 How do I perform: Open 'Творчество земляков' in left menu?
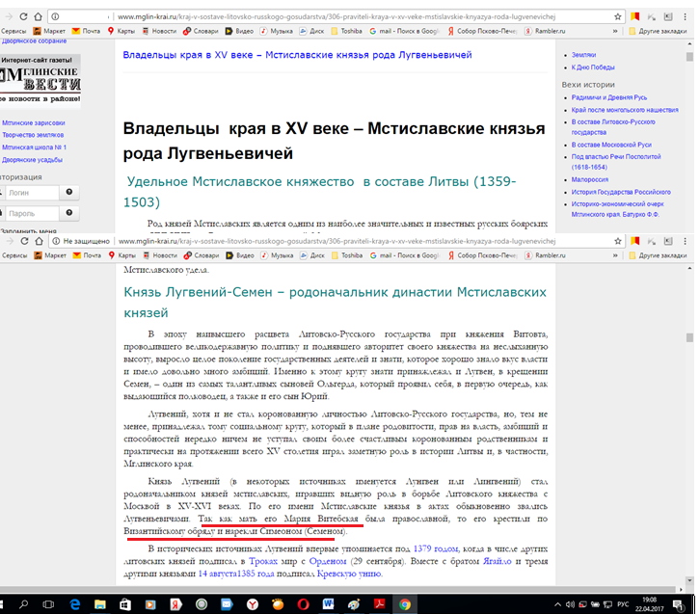point(33,135)
